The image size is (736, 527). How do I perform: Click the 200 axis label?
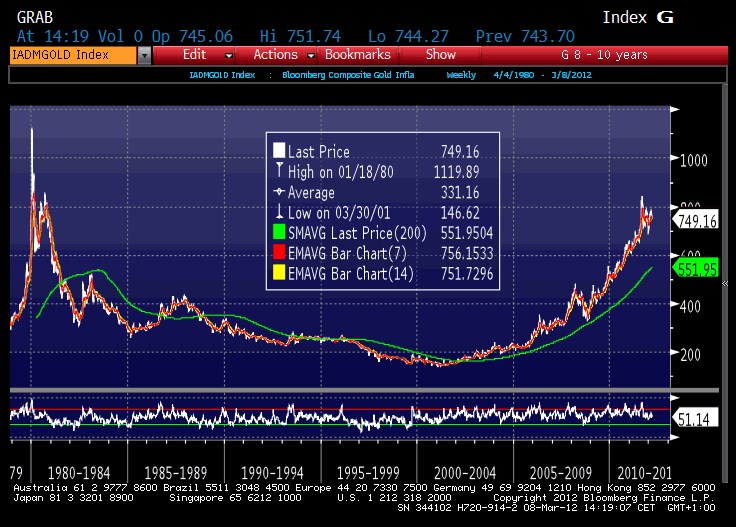(x=690, y=355)
